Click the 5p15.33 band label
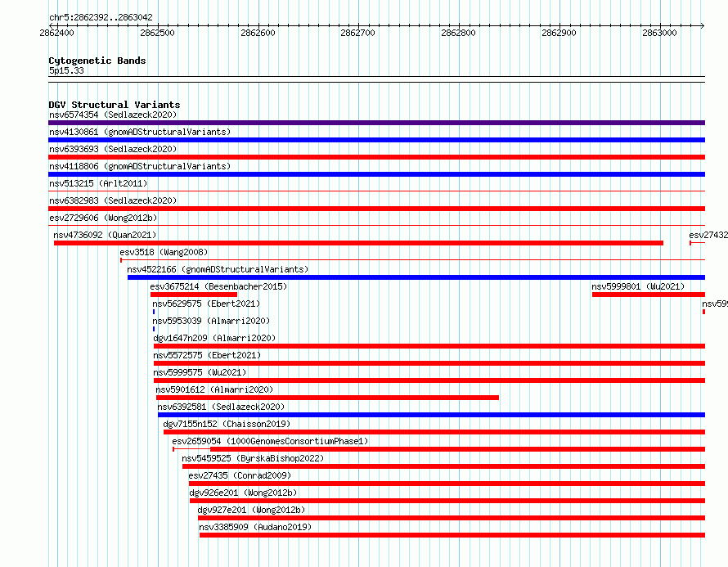The height and width of the screenshot is (567, 728). point(66,70)
